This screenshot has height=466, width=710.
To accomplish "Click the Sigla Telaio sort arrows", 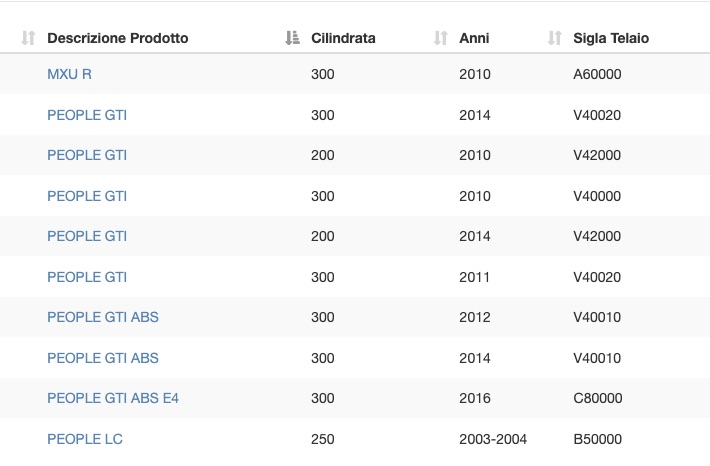I will coord(555,38).
